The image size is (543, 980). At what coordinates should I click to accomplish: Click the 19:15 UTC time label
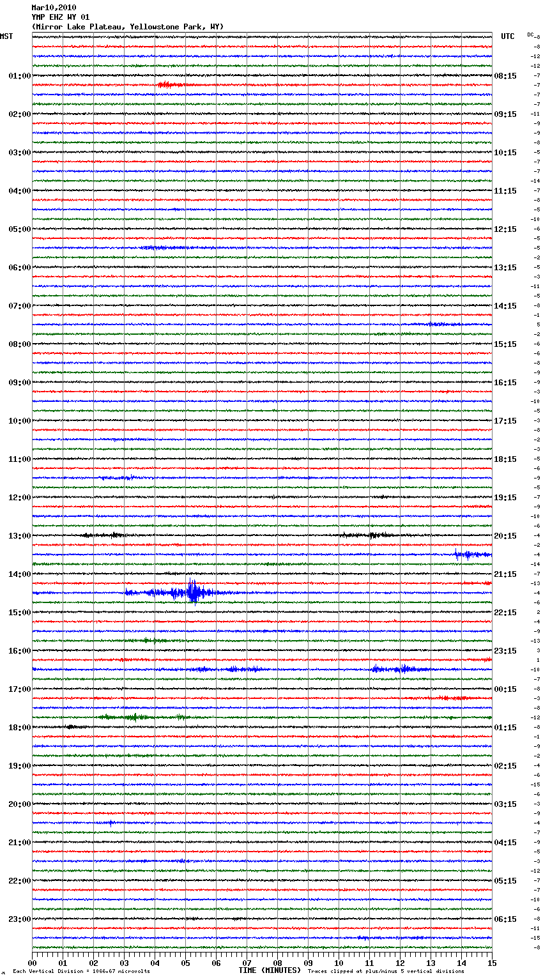click(505, 498)
